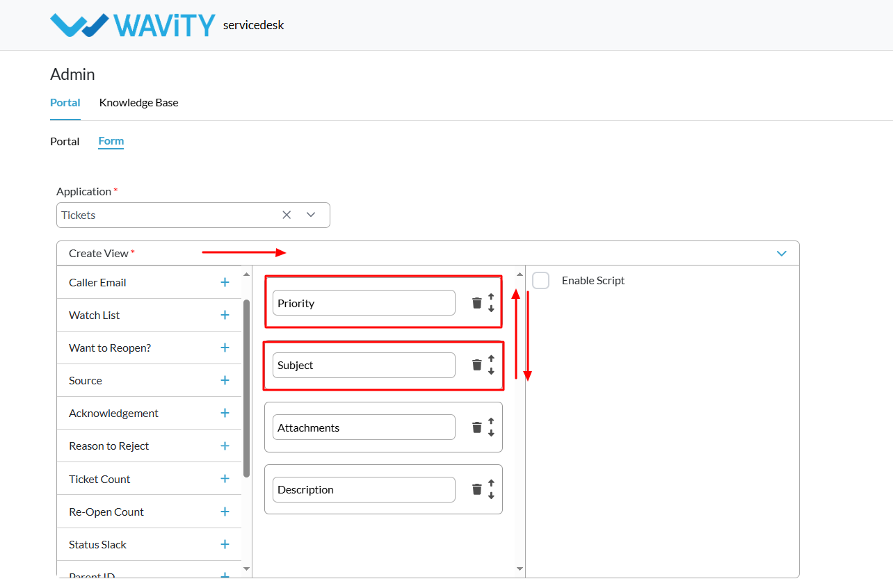Click the plus icon beside Status Slack
This screenshot has height=588, width=893.
coord(225,544)
